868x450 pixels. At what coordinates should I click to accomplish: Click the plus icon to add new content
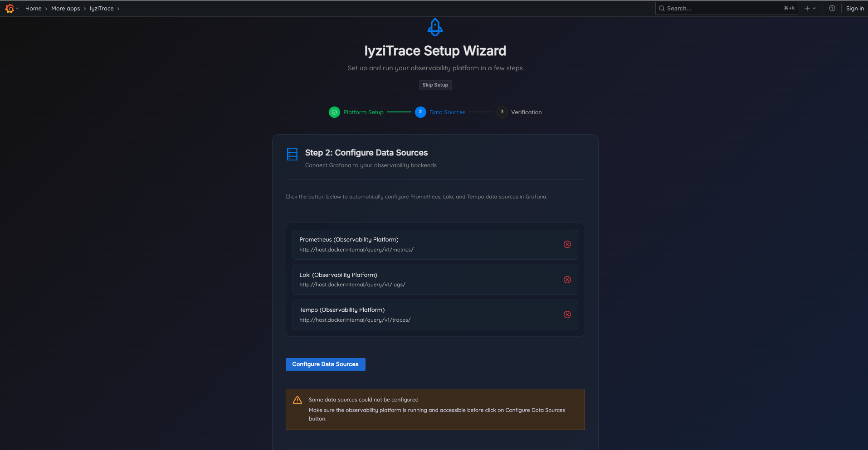(x=807, y=8)
